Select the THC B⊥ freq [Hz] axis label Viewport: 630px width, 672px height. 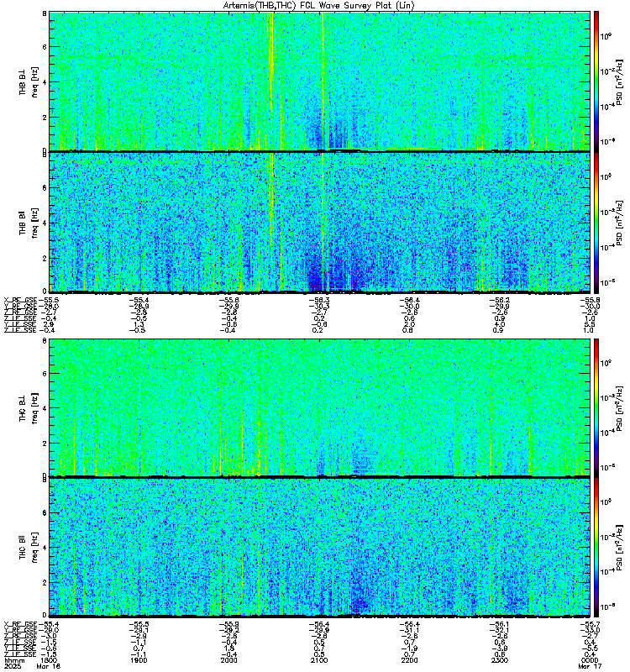click(29, 407)
